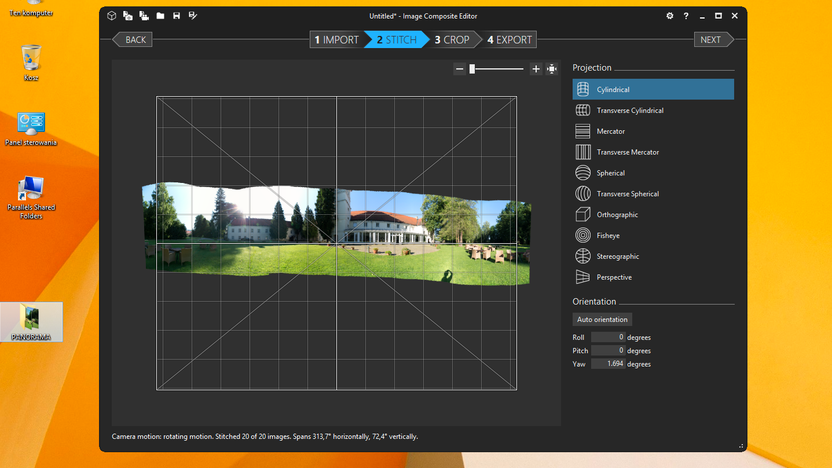This screenshot has width=832, height=468.
Task: Select the PANORAMA folder on desktop
Action: pos(31,322)
